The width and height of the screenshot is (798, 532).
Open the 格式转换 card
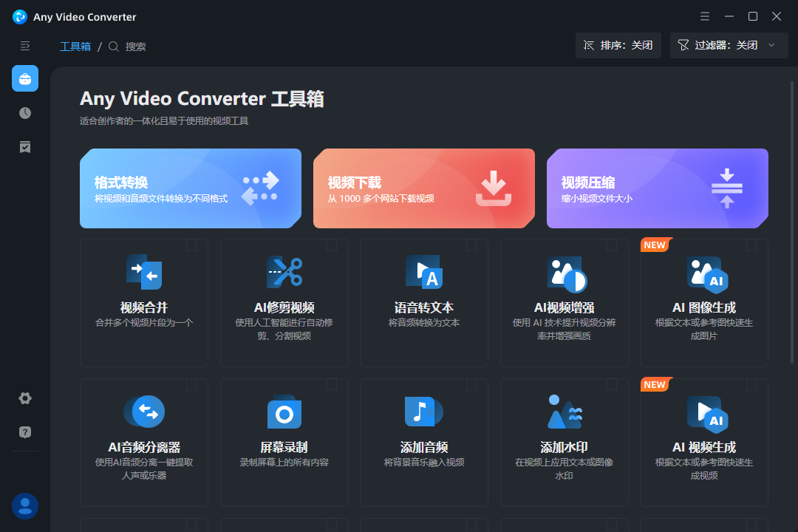pos(191,188)
